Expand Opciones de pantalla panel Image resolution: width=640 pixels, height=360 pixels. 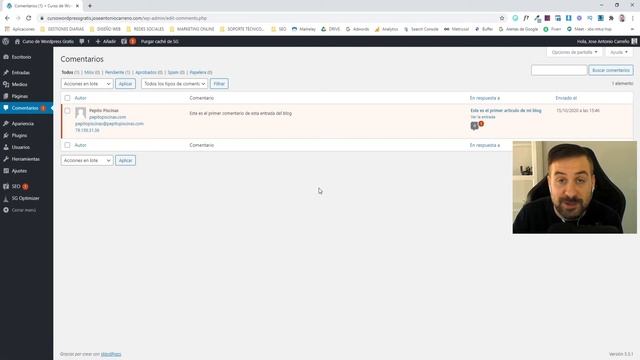tap(574, 52)
